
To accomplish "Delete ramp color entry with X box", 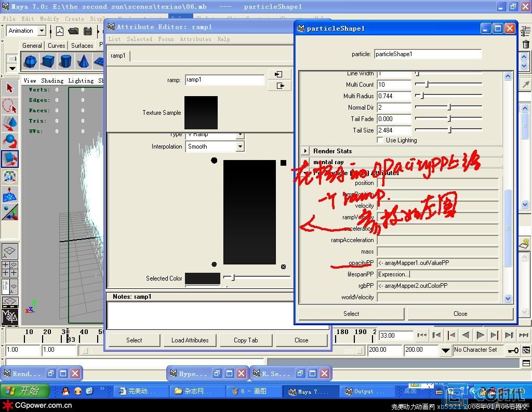I will click(x=283, y=267).
